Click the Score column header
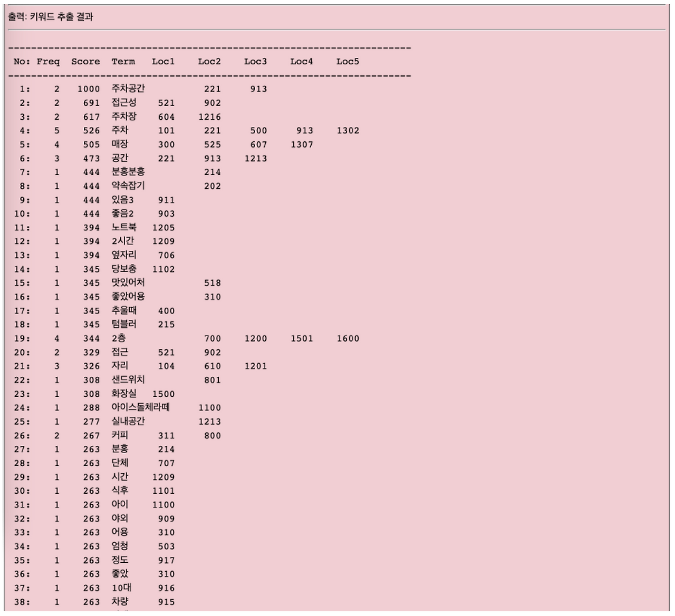The height and width of the screenshot is (616, 675). [x=85, y=61]
